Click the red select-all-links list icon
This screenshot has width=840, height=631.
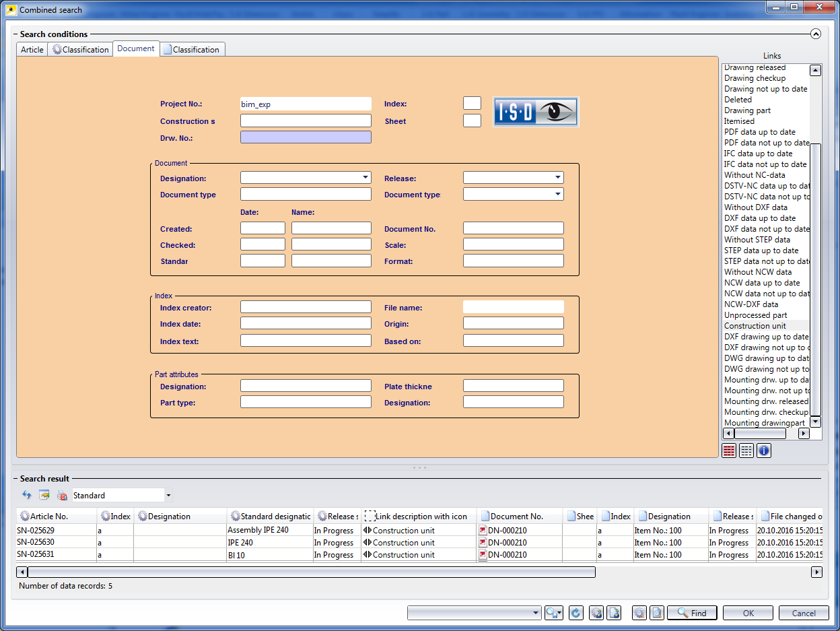click(x=728, y=451)
